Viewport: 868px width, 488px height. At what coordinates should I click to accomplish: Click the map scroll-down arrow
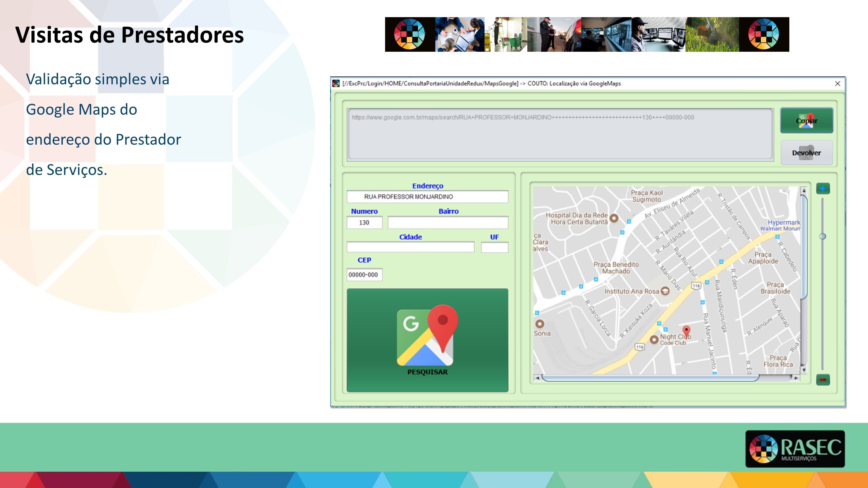point(804,370)
